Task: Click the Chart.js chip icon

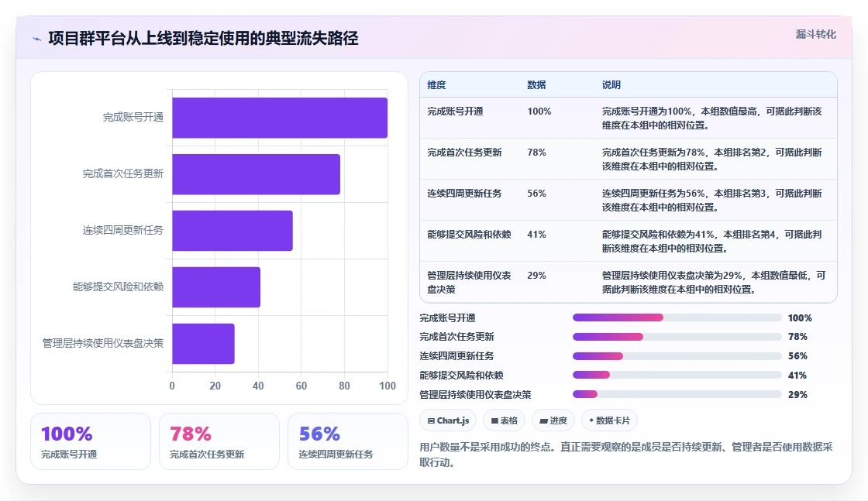Action: click(431, 420)
